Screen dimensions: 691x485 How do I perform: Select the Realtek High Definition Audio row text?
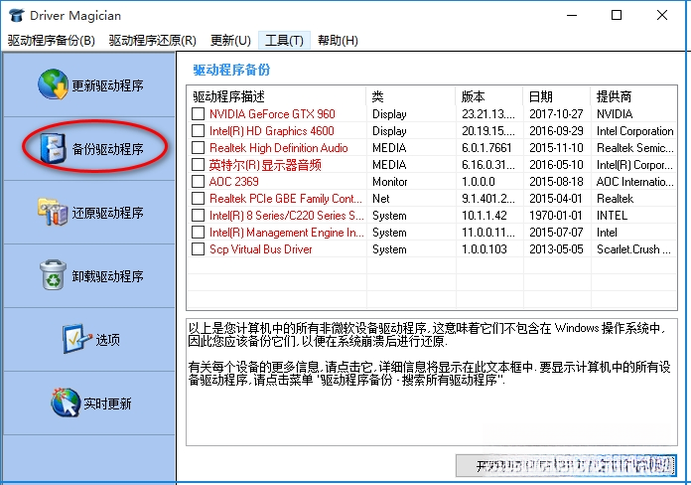(x=279, y=148)
